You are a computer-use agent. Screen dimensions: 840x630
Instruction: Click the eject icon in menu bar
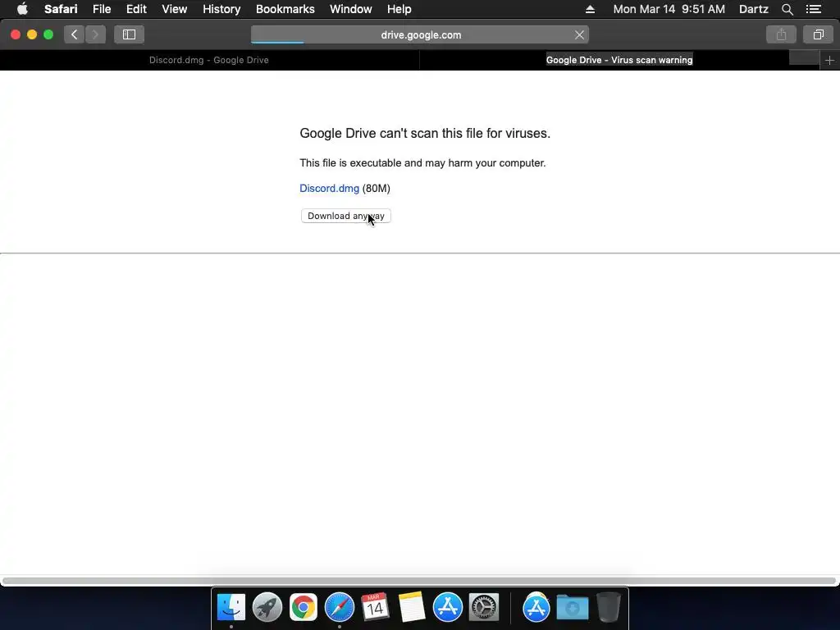pos(590,9)
